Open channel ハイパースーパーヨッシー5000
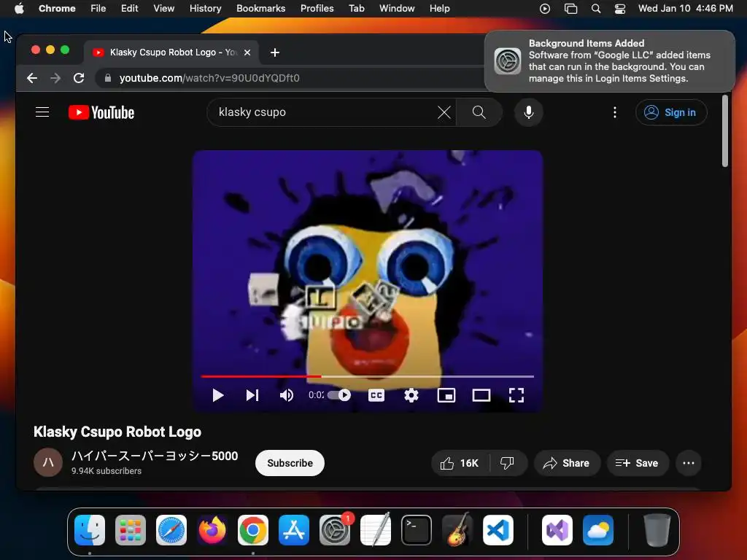Image resolution: width=747 pixels, height=560 pixels. point(155,456)
